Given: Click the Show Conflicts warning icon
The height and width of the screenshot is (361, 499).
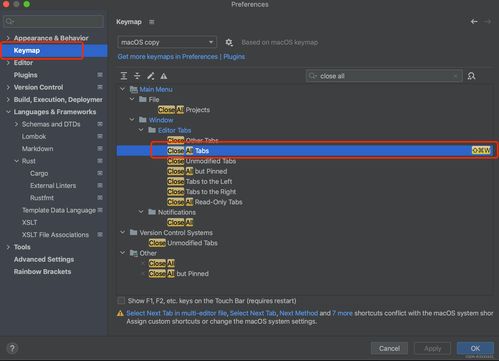Looking at the screenshot, I should click(x=164, y=76).
